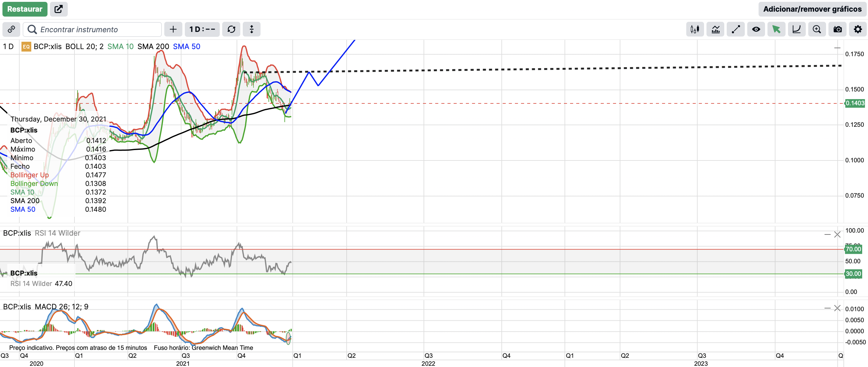
Task: Close the RSI 14 Wilder panel
Action: [x=837, y=234]
